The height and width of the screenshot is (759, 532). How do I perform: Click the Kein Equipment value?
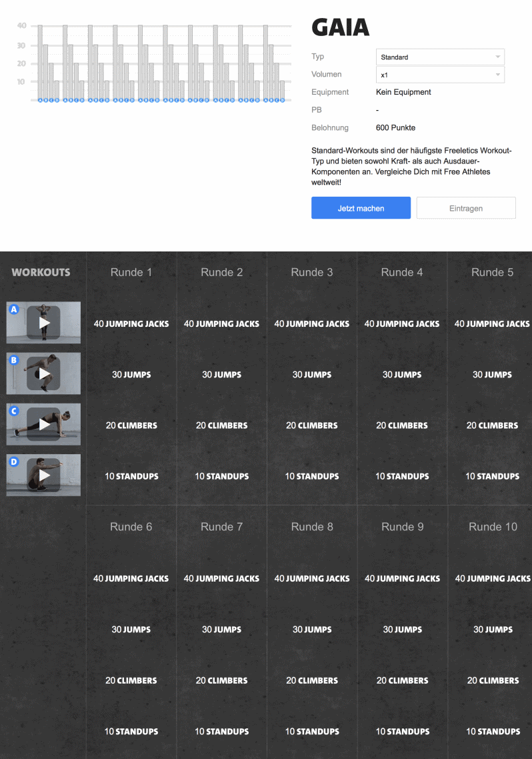click(403, 92)
